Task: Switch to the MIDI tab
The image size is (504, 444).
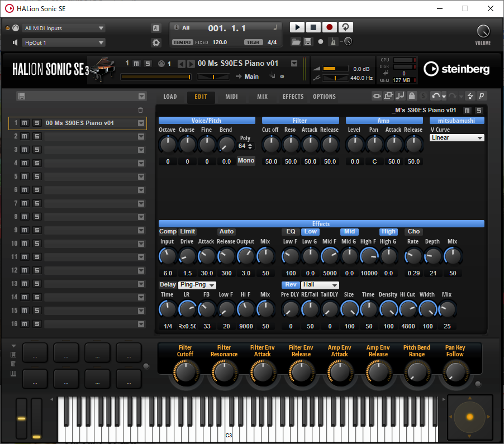Action: [231, 97]
